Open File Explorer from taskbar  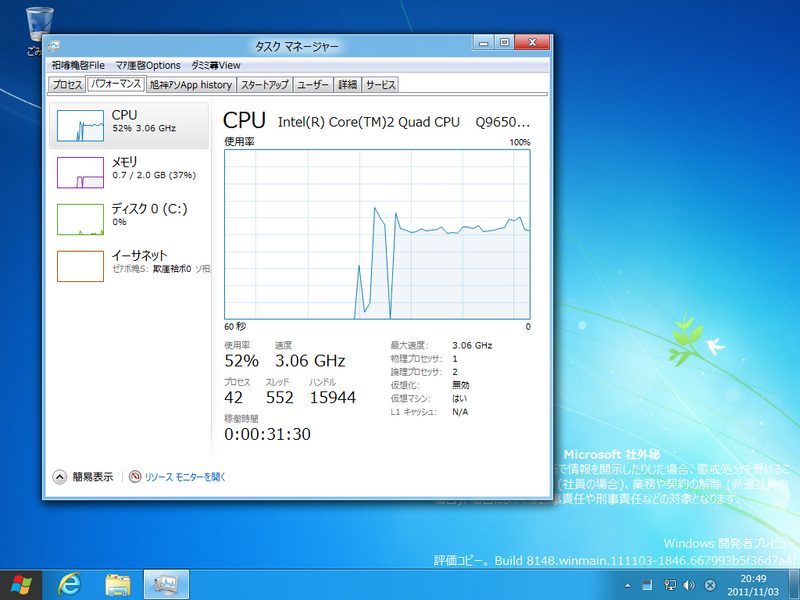tap(118, 585)
